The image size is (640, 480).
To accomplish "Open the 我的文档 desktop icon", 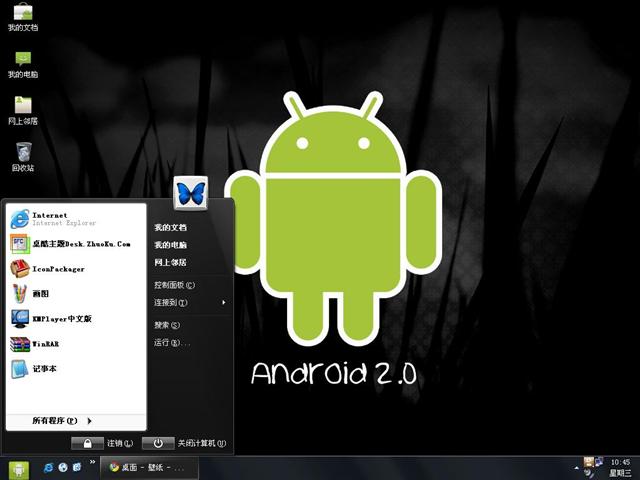I will point(23,17).
